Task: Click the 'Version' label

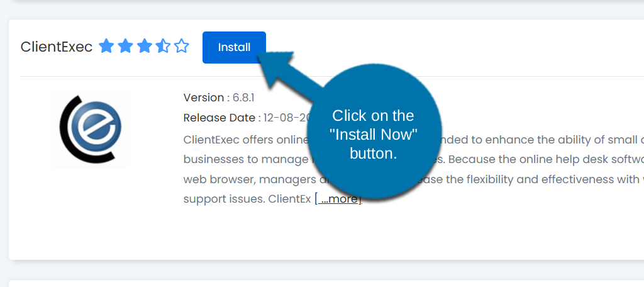Action: tap(203, 98)
